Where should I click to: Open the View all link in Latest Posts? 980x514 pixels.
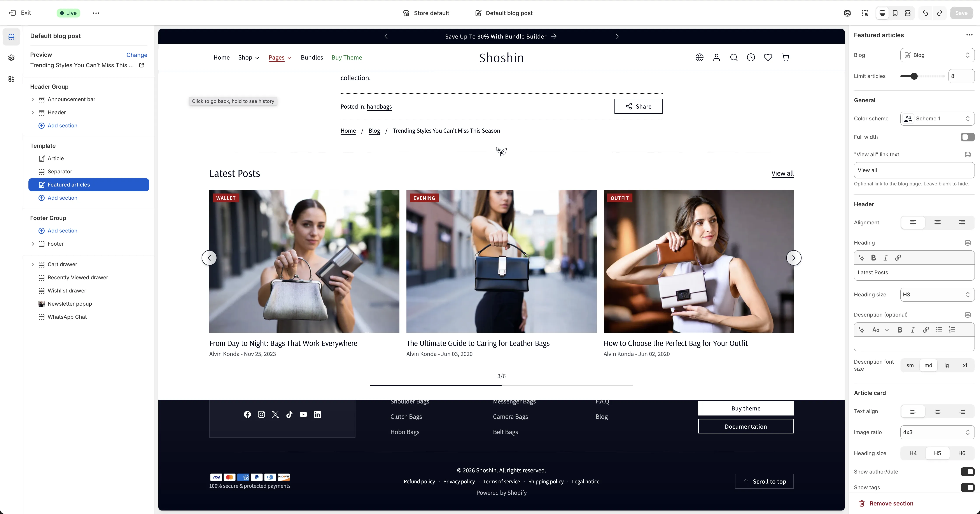point(782,173)
